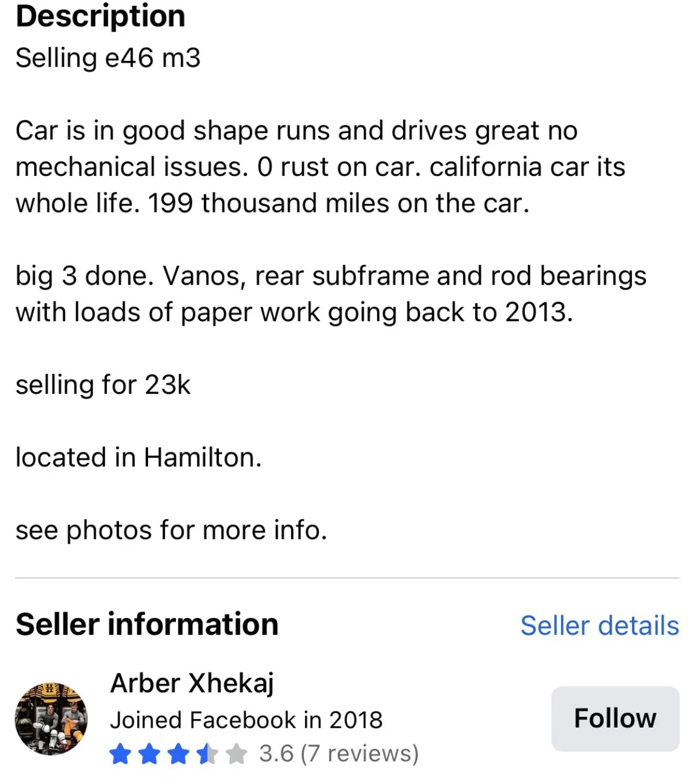Click the second blue rating star
The height and width of the screenshot is (784, 697).
[149, 754]
